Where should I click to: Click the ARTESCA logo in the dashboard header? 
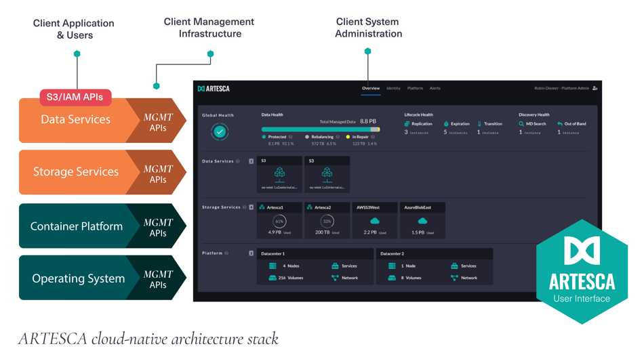[214, 89]
